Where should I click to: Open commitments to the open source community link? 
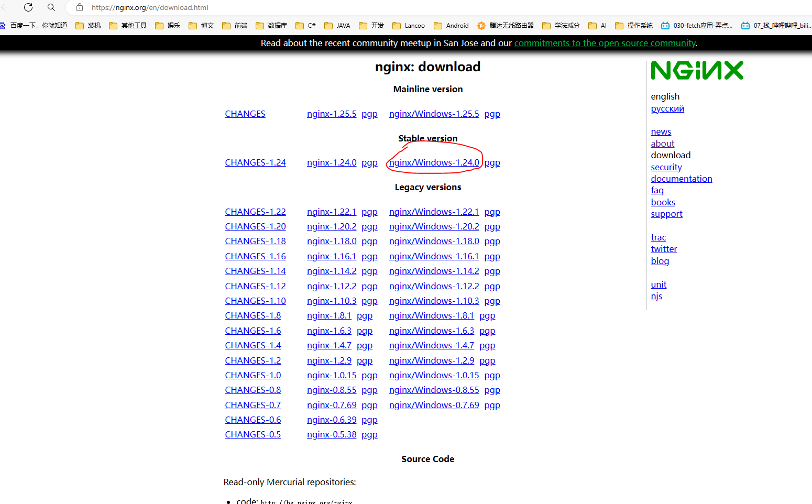(605, 43)
